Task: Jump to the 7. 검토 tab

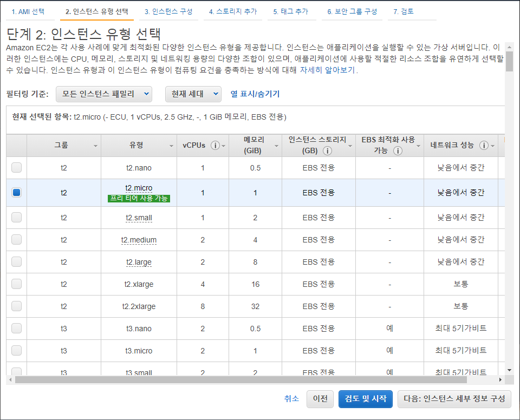Action: 404,11
